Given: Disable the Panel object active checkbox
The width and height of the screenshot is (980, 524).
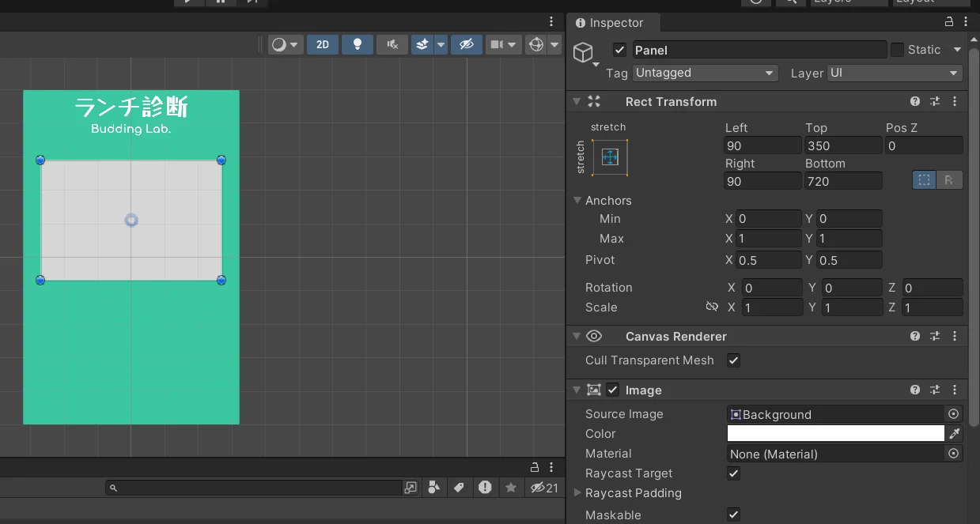Looking at the screenshot, I should pyautogui.click(x=619, y=50).
